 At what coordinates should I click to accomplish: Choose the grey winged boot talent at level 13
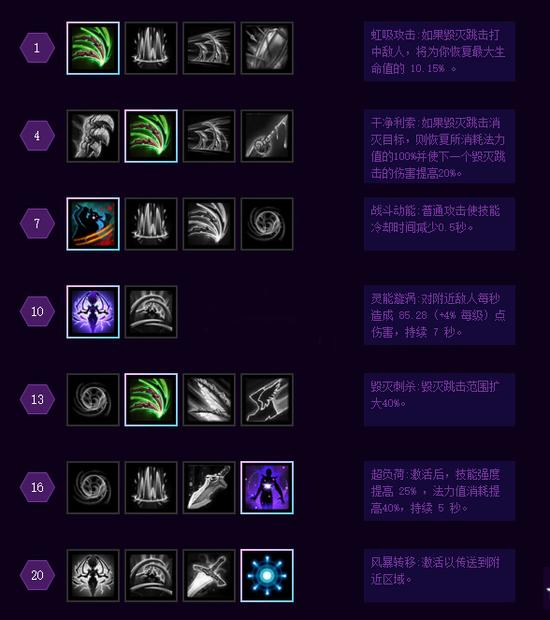(267, 400)
